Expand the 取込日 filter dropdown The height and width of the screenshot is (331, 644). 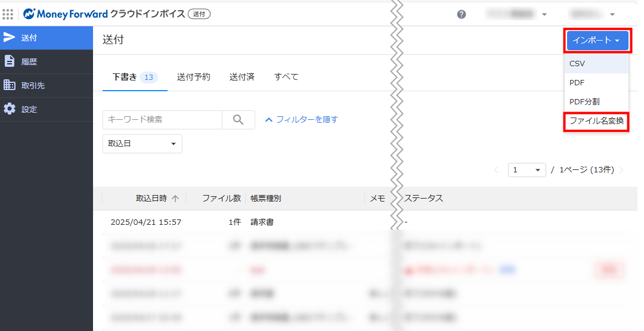(142, 144)
